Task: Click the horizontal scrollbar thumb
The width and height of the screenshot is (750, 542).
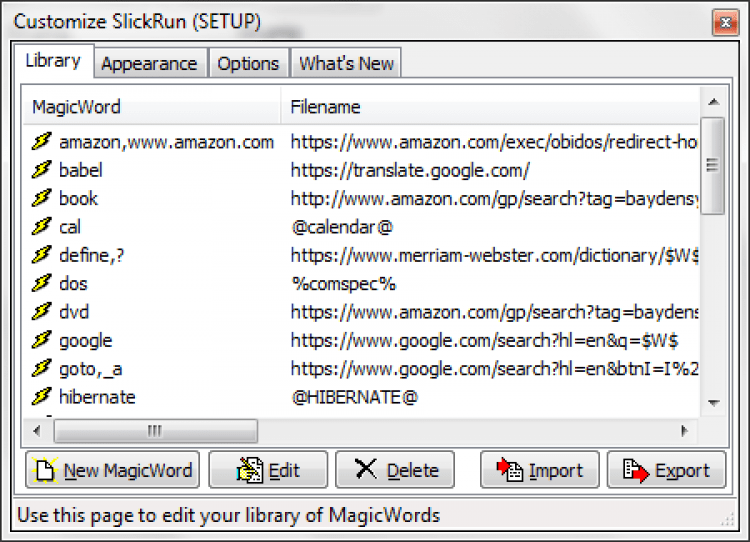Action: pos(156,431)
